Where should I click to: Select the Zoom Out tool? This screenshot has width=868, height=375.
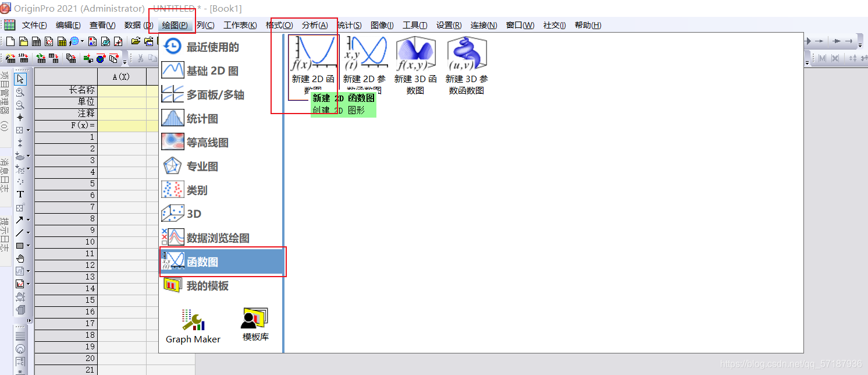20,105
